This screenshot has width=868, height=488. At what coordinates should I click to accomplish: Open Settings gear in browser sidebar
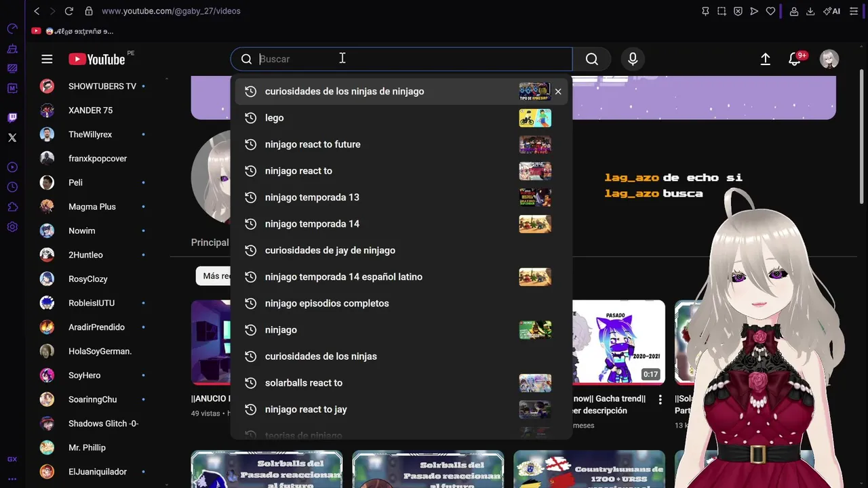click(12, 227)
